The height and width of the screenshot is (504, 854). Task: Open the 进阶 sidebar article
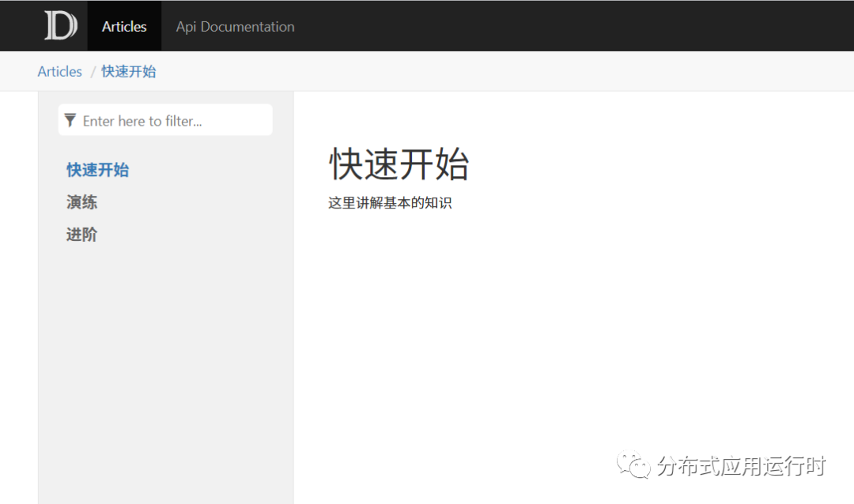tap(81, 235)
